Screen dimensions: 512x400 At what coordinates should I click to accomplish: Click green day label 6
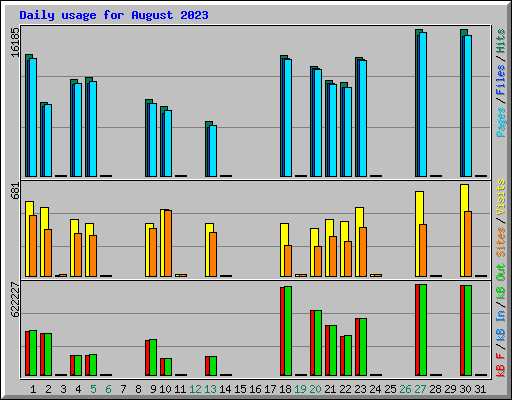108,389
